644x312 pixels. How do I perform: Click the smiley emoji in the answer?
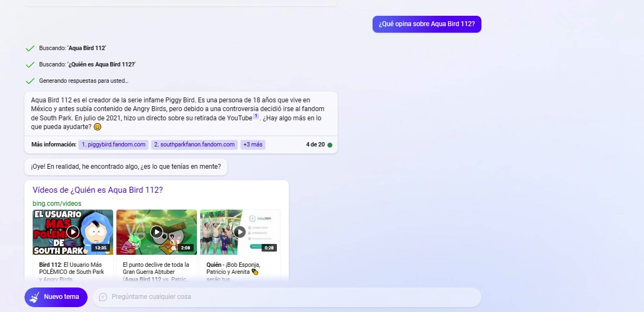97,127
